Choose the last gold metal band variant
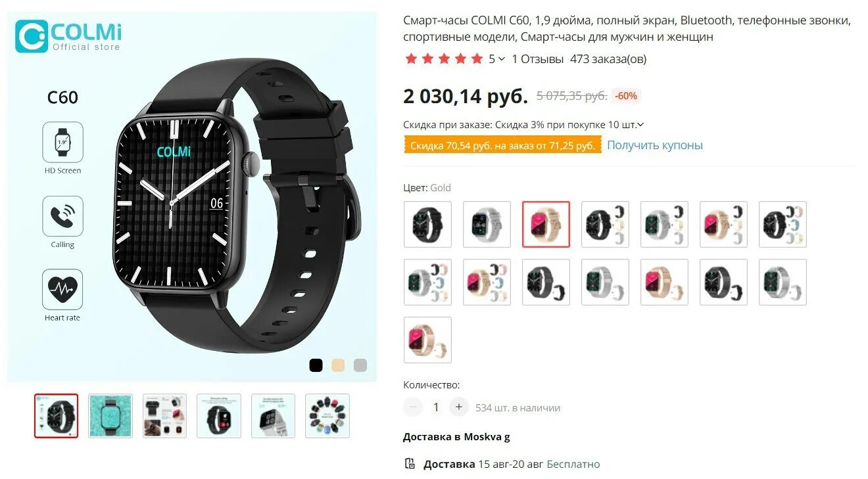 (427, 340)
